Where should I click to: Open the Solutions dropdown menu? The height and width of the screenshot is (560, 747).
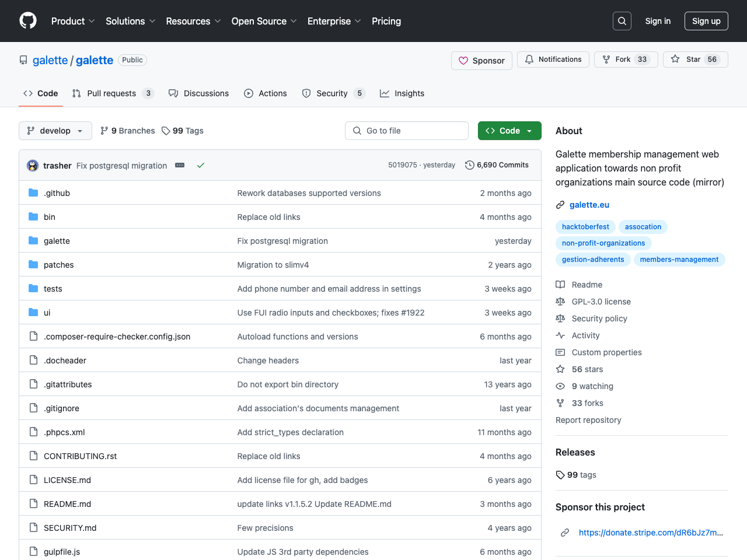pyautogui.click(x=131, y=21)
